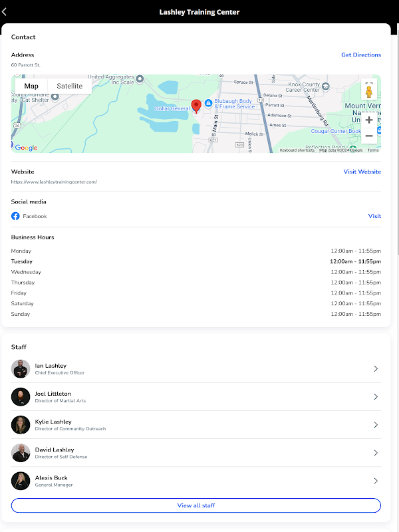Open Alexis Buck profile chevron
399x532 pixels.
click(376, 481)
